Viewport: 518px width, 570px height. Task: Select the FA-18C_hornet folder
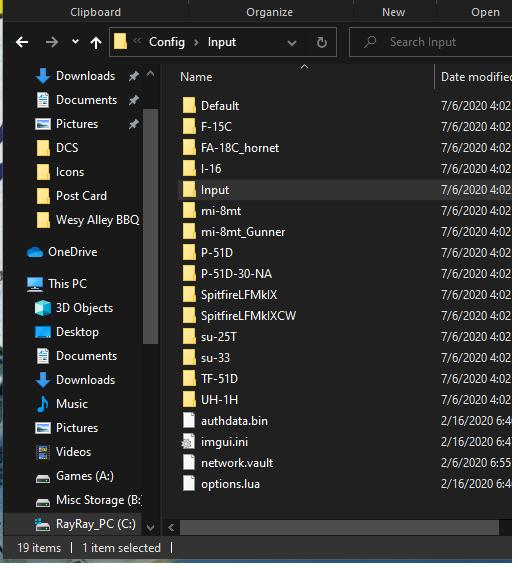coord(231,148)
